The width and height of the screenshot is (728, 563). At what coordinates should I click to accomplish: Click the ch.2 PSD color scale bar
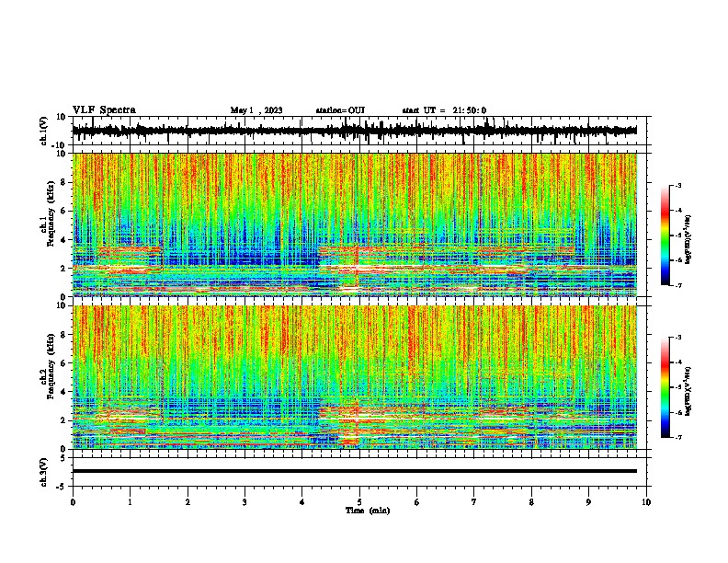point(665,387)
